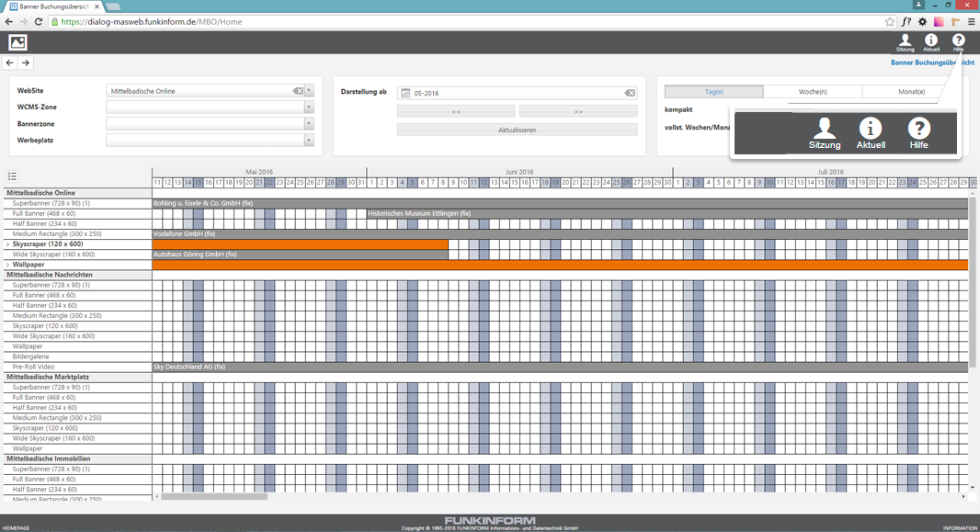Click the HOMEPAGE footer link
Image resolution: width=980 pixels, height=532 pixels.
17,528
